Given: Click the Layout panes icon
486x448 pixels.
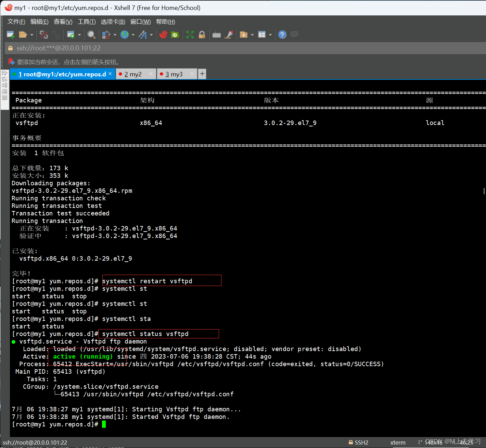Looking at the screenshot, I should click(x=262, y=35).
